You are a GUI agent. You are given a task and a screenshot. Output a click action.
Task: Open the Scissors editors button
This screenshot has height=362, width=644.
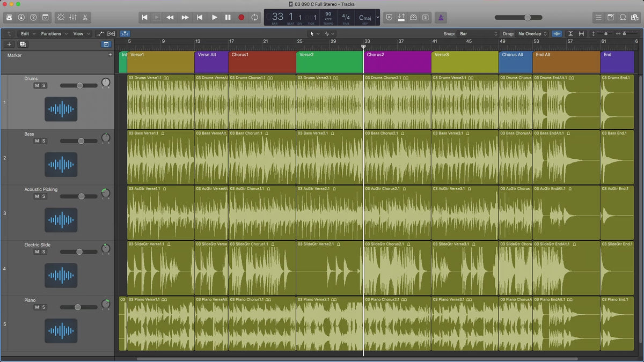[x=85, y=17]
